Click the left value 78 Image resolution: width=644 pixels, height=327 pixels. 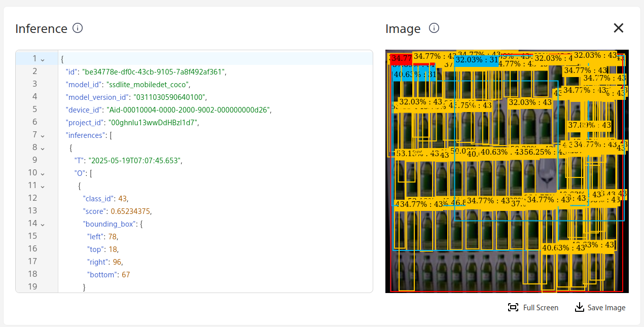[112, 236]
